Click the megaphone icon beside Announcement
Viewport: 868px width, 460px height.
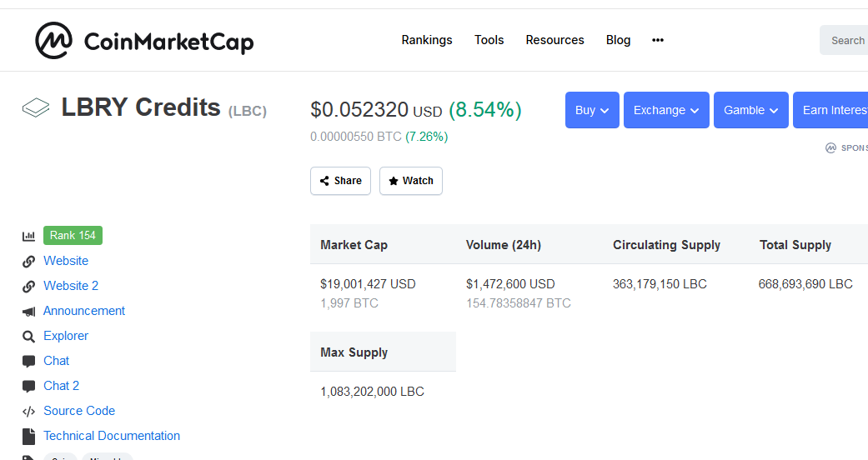29,311
